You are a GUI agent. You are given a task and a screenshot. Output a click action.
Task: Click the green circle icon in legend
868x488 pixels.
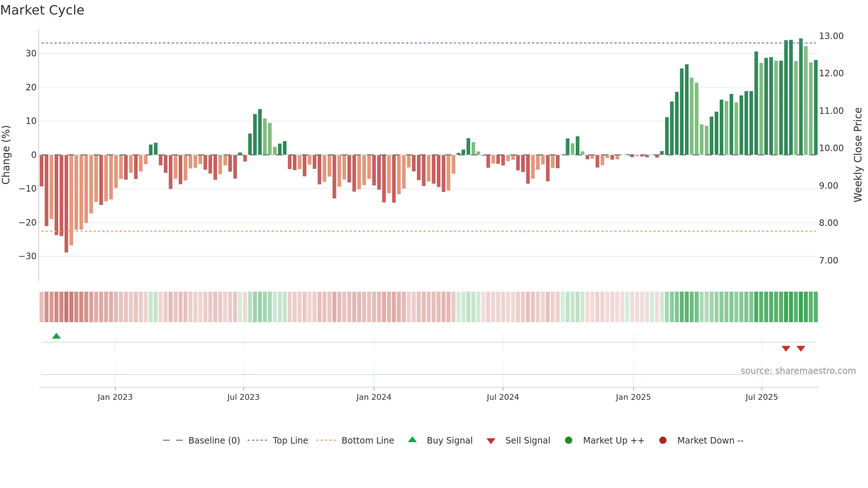(x=569, y=440)
